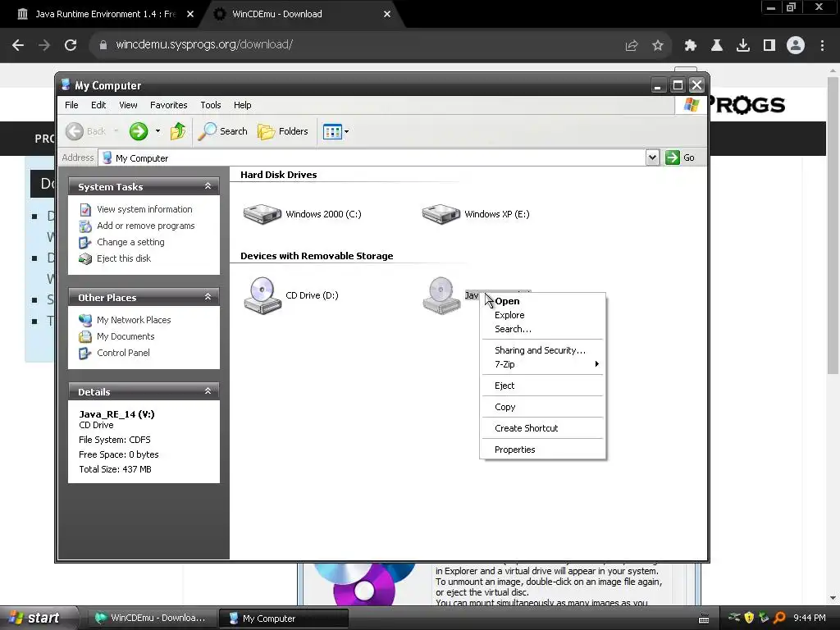Screen dimensions: 840x630
Task: Open browser extensions puzzle icon
Action: coord(691,46)
